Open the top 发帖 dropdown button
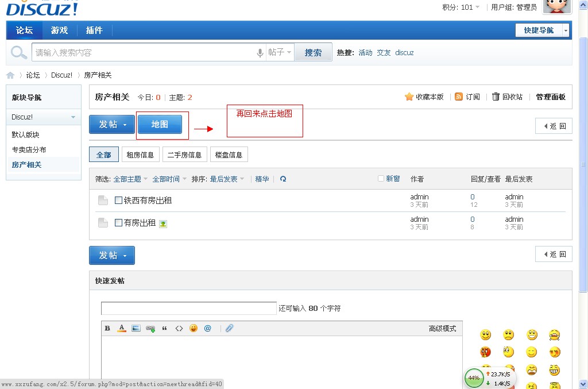The image size is (588, 389). (112, 124)
